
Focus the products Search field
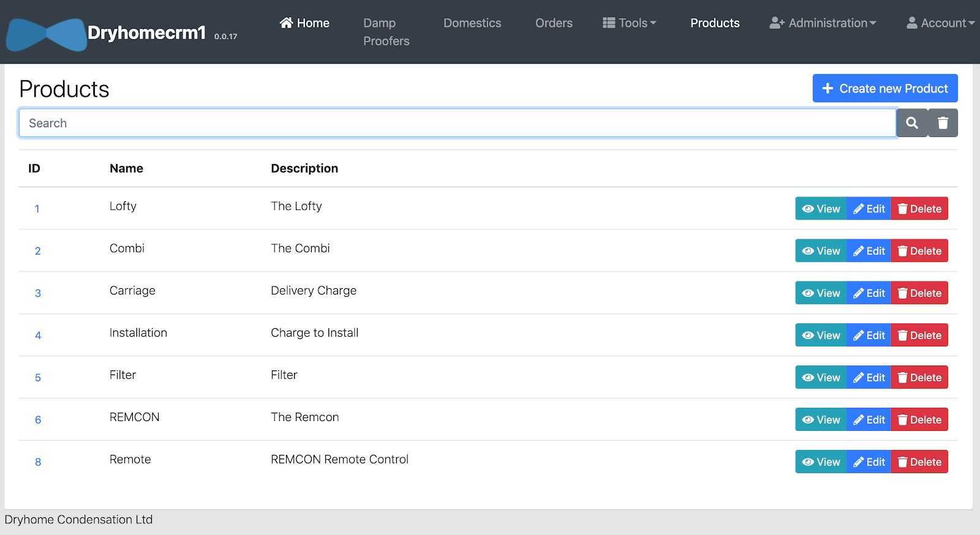457,123
